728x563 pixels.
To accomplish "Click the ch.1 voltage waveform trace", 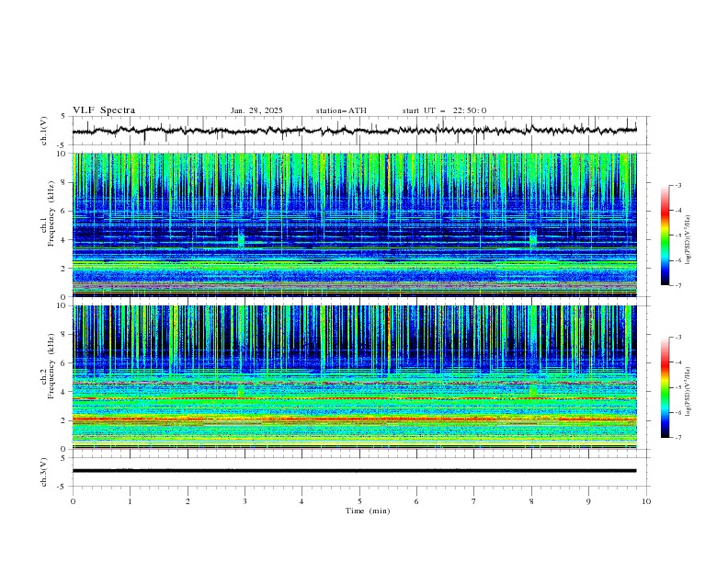I will (354, 131).
